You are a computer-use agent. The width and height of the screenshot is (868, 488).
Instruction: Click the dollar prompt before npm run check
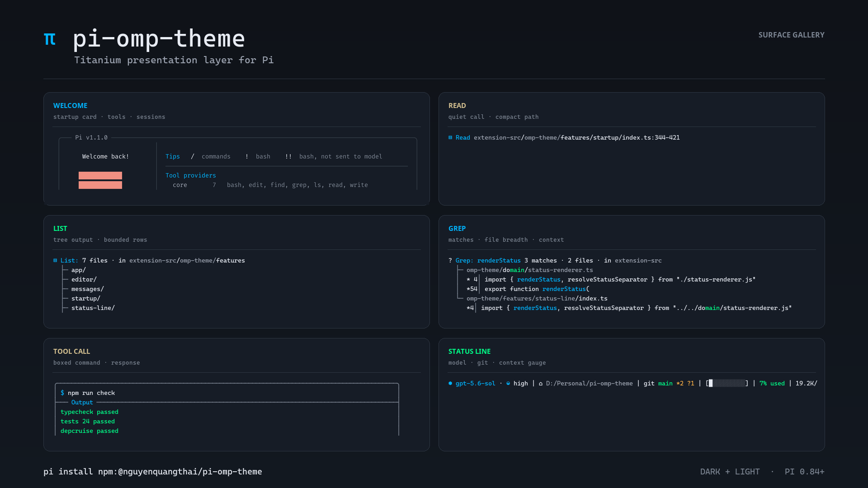62,393
